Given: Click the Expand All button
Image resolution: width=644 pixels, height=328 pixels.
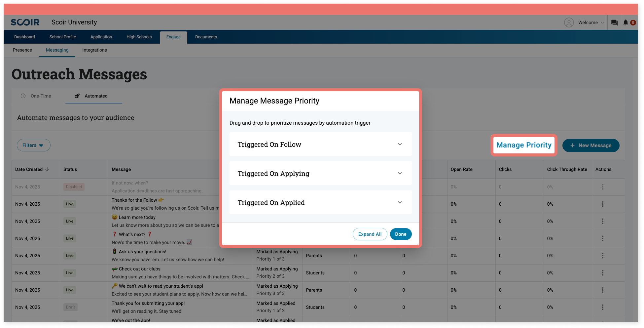Looking at the screenshot, I should tap(370, 234).
